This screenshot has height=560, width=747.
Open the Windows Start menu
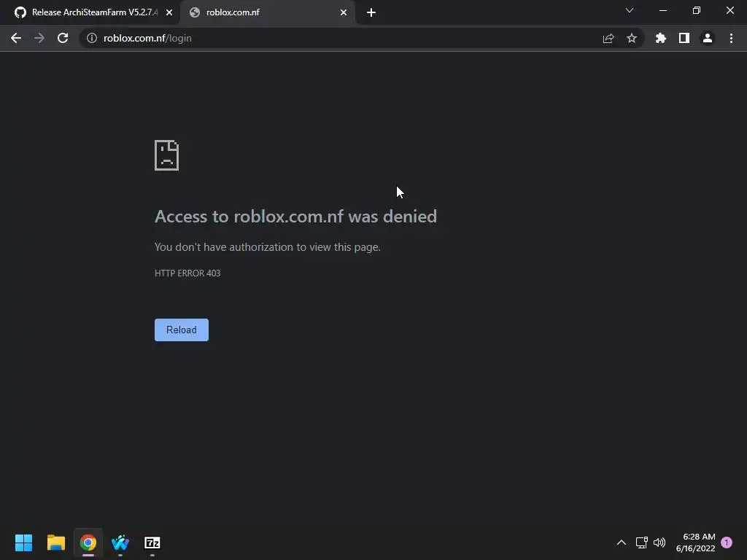pyautogui.click(x=24, y=542)
